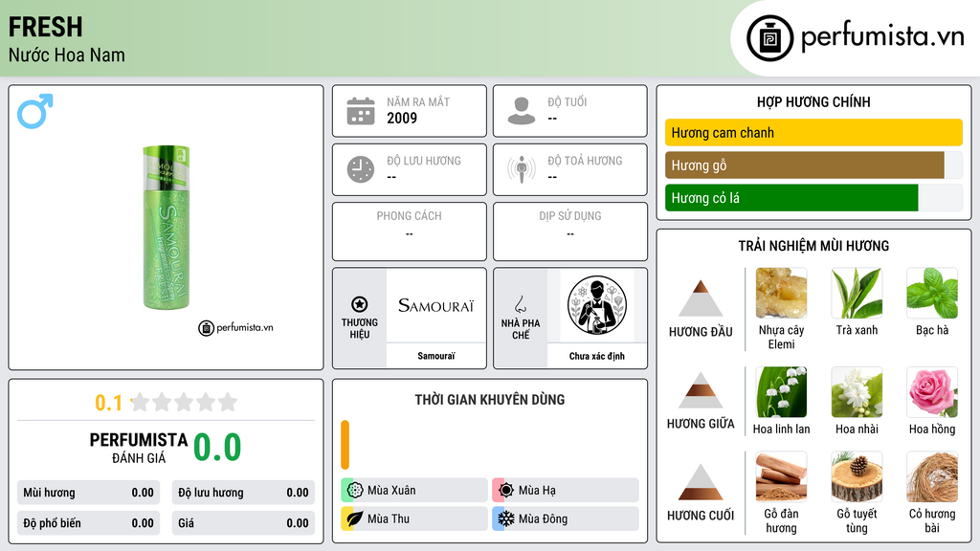
Task: Click the Hương giữa pyramid icon
Action: pyautogui.click(x=701, y=390)
